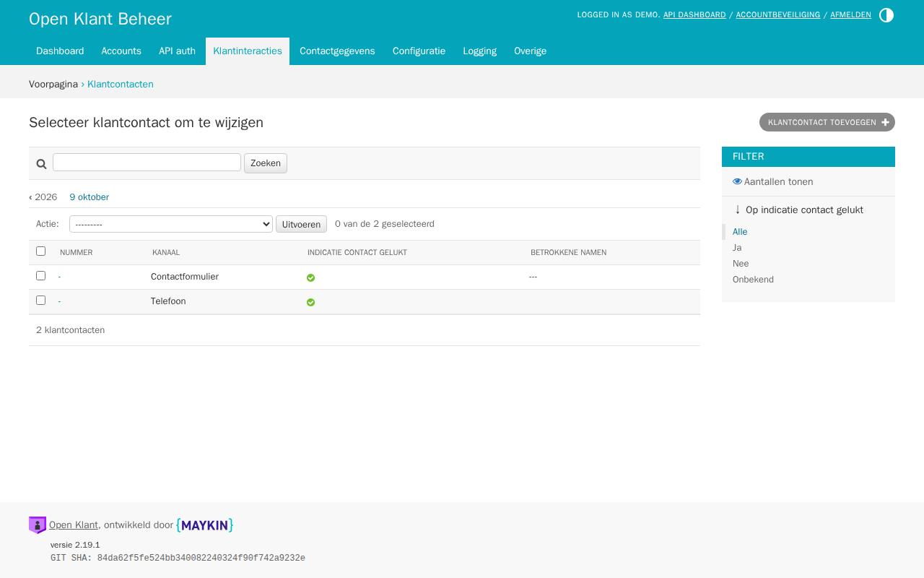Go to Voorpagina breadcrumb

point(53,85)
